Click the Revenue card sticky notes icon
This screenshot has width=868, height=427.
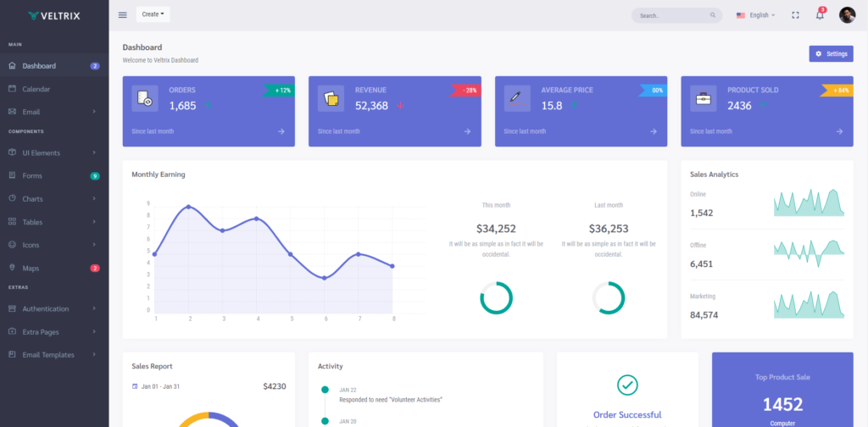click(x=331, y=98)
